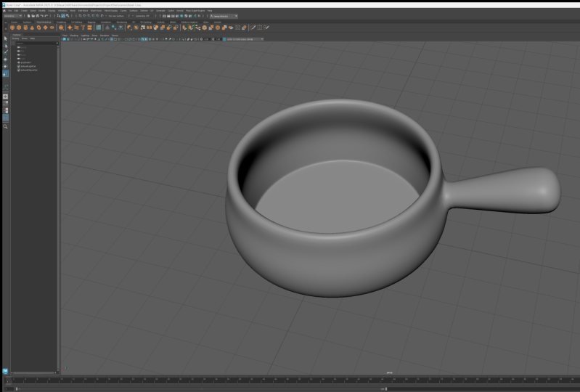This screenshot has width=580, height=392.
Task: Open the viewport Lighting menu
Action: [85, 36]
